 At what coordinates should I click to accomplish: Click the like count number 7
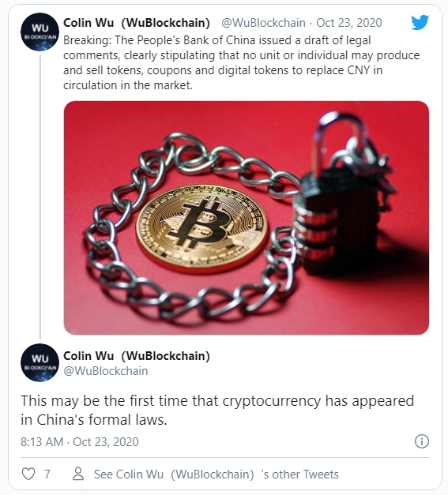47,474
